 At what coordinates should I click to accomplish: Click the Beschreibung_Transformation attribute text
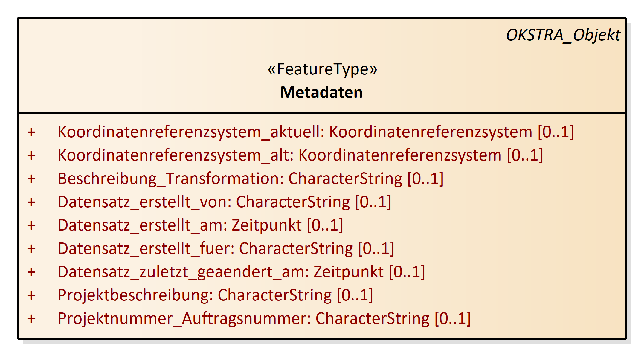tap(251, 179)
